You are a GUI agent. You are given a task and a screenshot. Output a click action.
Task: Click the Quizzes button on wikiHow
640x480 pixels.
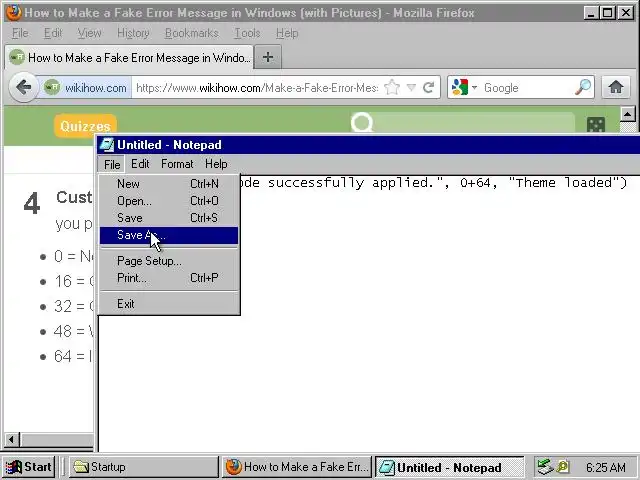pos(85,126)
